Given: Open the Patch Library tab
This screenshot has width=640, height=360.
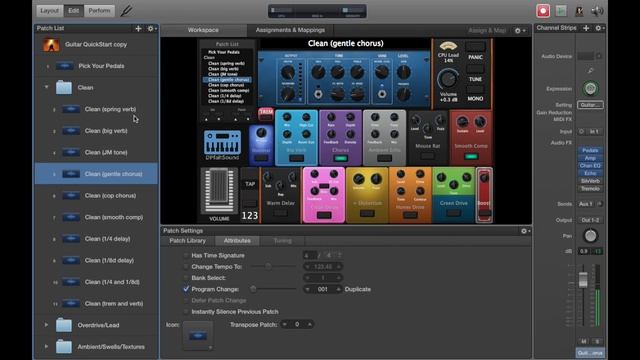Looking at the screenshot, I should click(x=187, y=241).
